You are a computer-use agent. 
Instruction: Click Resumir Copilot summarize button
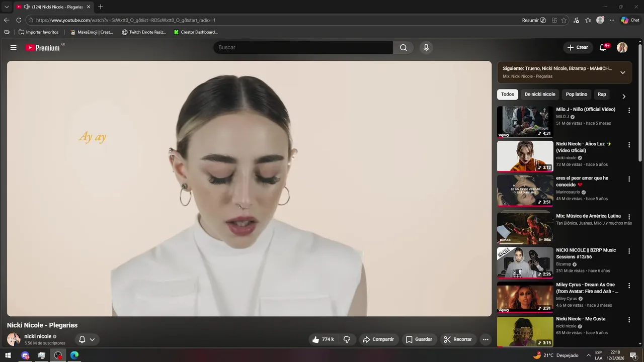[534, 20]
